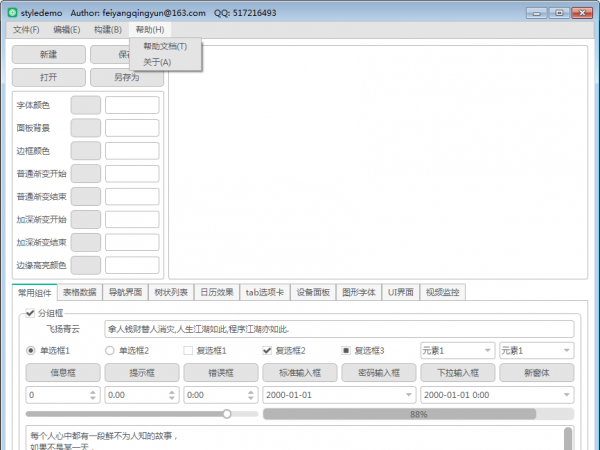Open 帮助文档(T) from the Help menu
Image resolution: width=600 pixels, height=450 pixels.
point(165,47)
